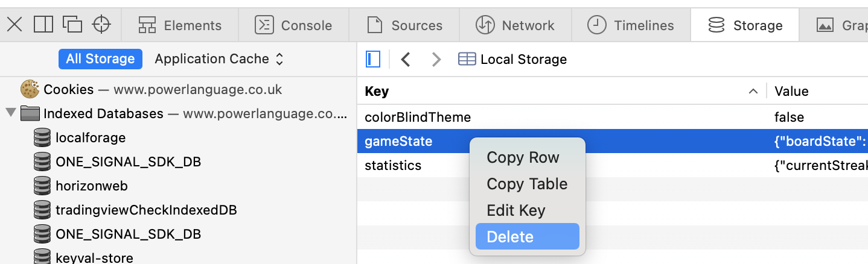Detach inspector into separate window icon
The width and height of the screenshot is (868, 264).
tap(72, 25)
